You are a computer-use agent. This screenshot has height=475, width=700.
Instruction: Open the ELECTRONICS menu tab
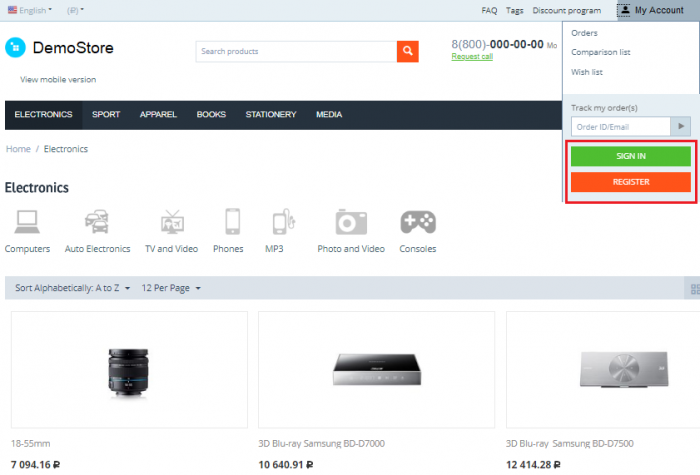tap(43, 115)
